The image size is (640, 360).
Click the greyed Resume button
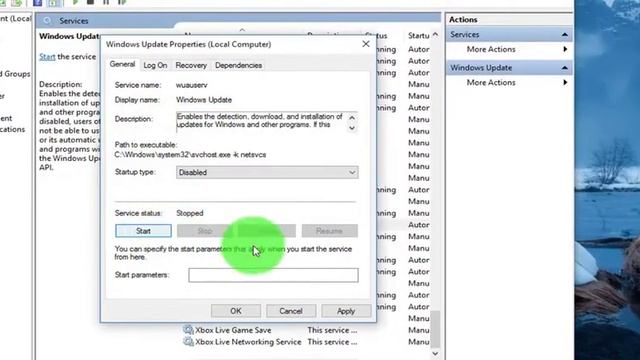(329, 231)
